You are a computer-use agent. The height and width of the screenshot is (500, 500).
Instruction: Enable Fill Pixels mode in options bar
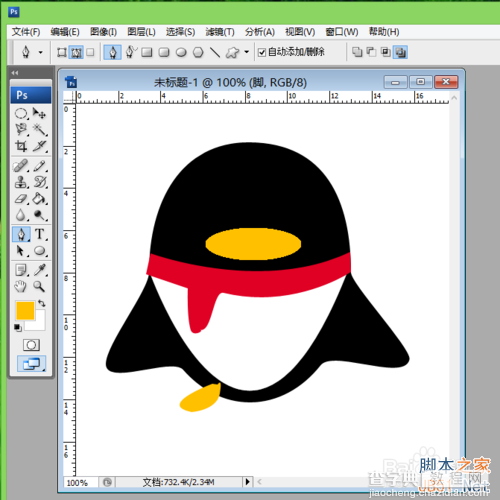click(x=90, y=52)
